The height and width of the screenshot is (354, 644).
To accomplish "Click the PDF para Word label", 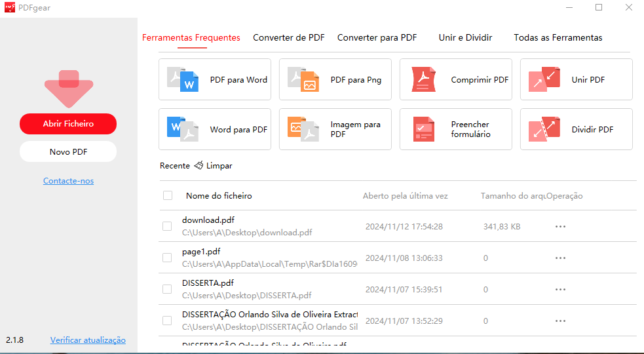I will 238,80.
